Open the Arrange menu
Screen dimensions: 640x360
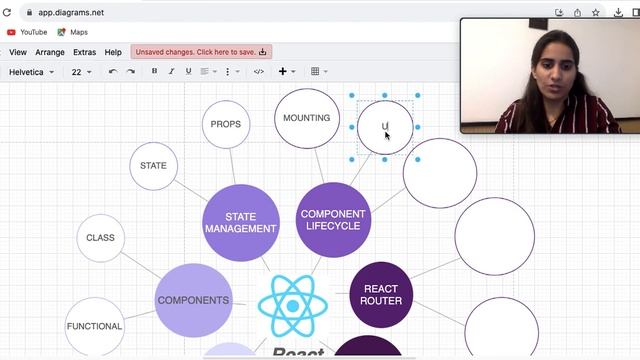point(50,52)
